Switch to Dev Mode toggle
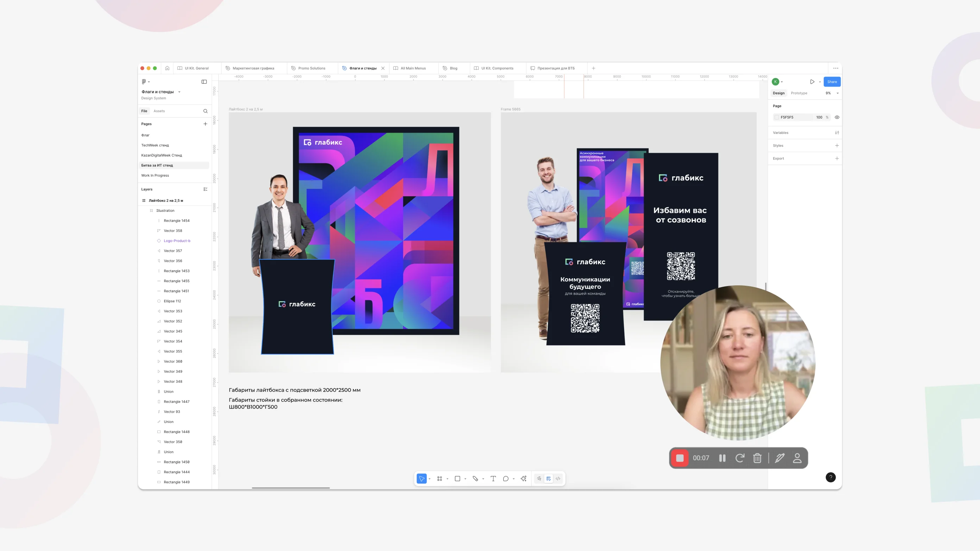 [x=558, y=479]
